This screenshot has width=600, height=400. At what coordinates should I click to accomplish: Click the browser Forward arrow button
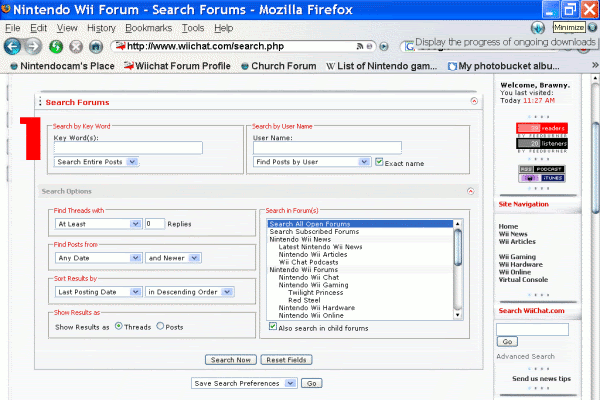tap(33, 47)
